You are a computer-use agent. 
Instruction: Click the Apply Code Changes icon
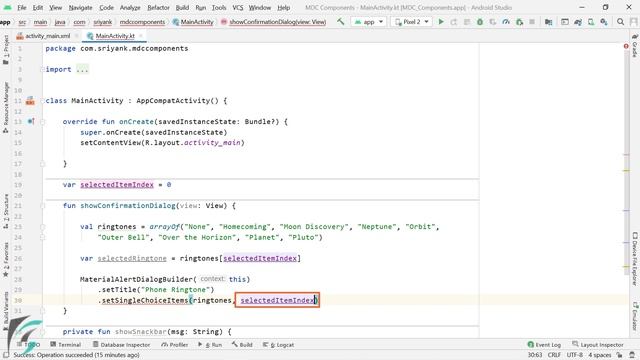point(467,22)
